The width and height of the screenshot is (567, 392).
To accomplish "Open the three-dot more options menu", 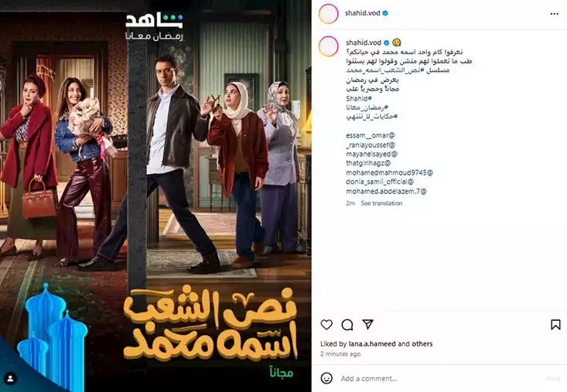I will [555, 14].
